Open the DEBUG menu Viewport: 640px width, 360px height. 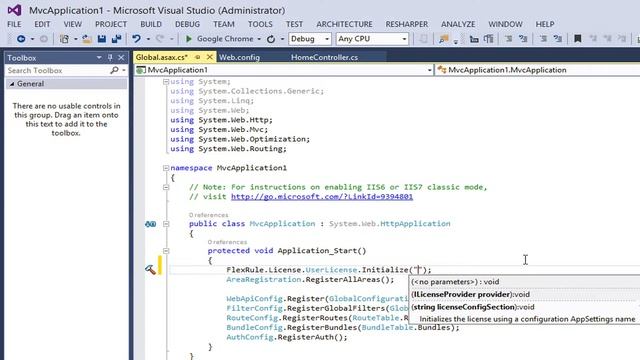click(x=187, y=24)
